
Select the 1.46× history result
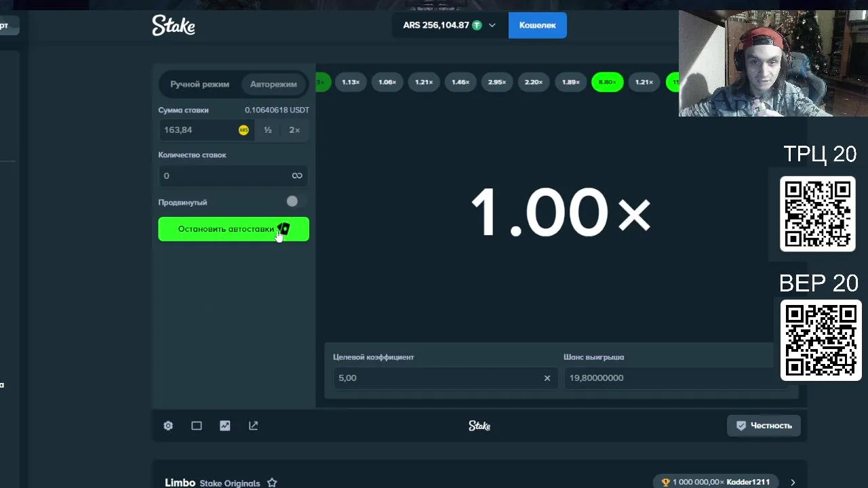[x=460, y=82]
